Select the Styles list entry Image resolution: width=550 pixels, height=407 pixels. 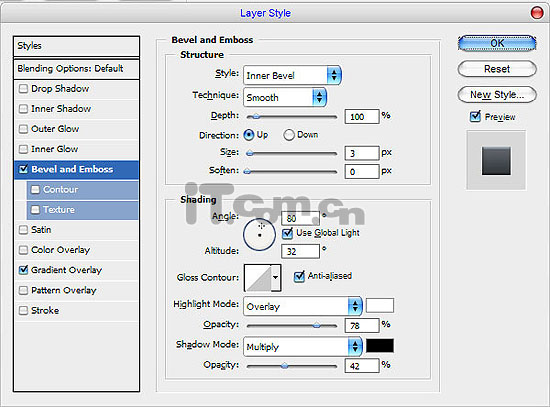(x=76, y=46)
